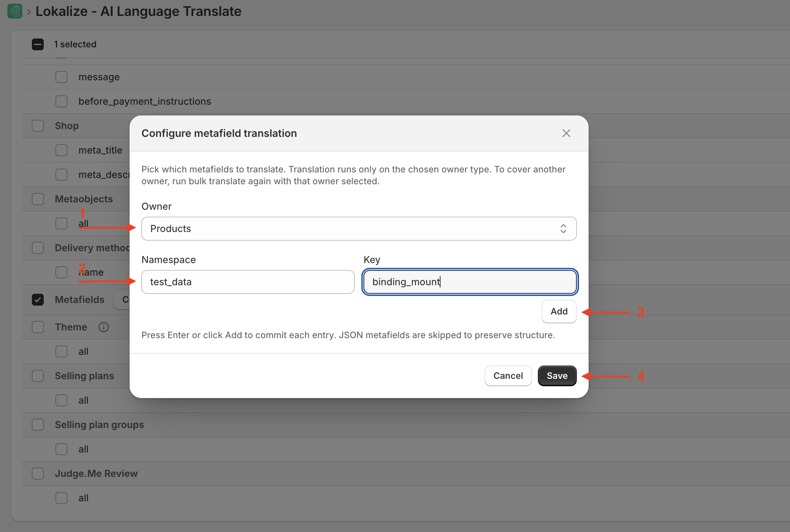Click the Key field containing binding_mount
The height and width of the screenshot is (532, 790).
pos(470,282)
